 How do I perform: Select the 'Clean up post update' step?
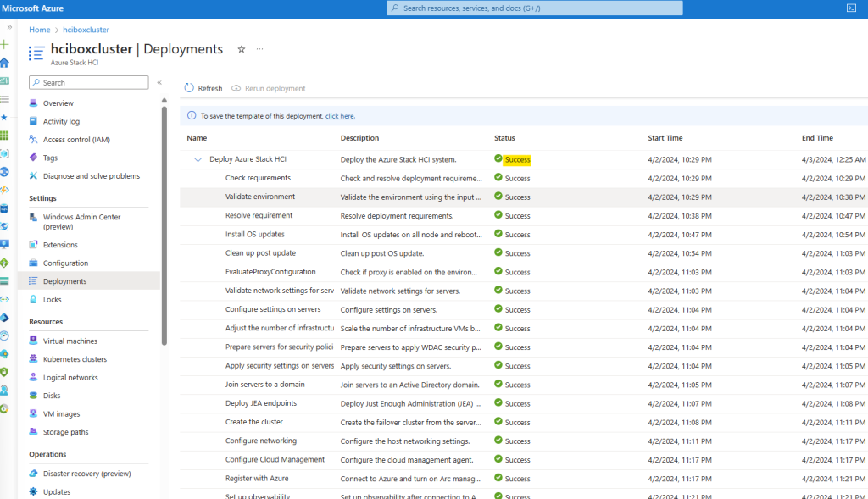coord(261,253)
